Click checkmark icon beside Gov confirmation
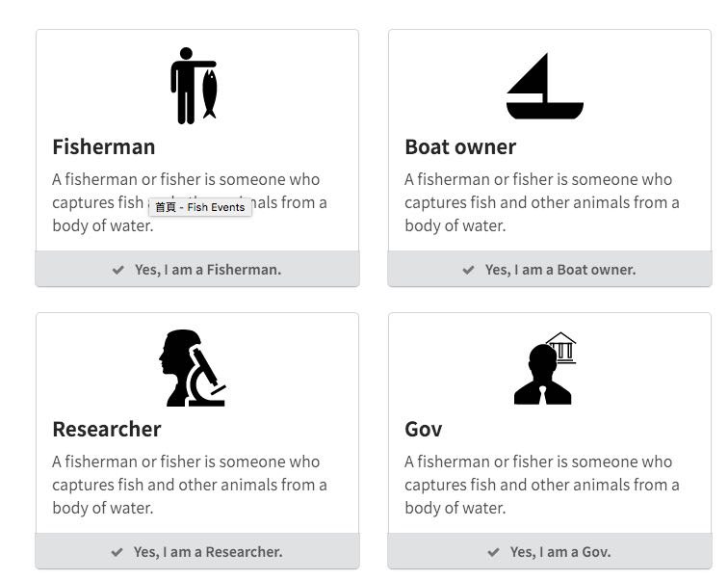The width and height of the screenshot is (728, 580). 494,552
